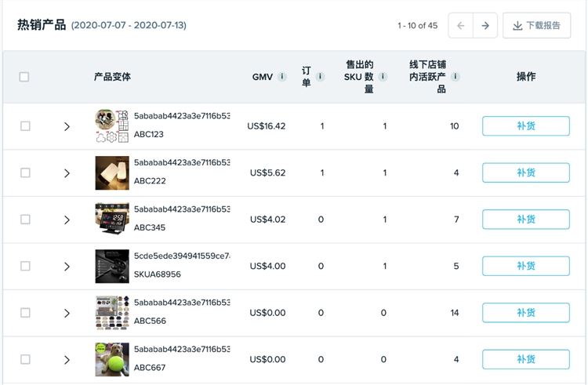The width and height of the screenshot is (588, 385).
Task: Expand the ABC345 product row chevron
Action: click(67, 220)
